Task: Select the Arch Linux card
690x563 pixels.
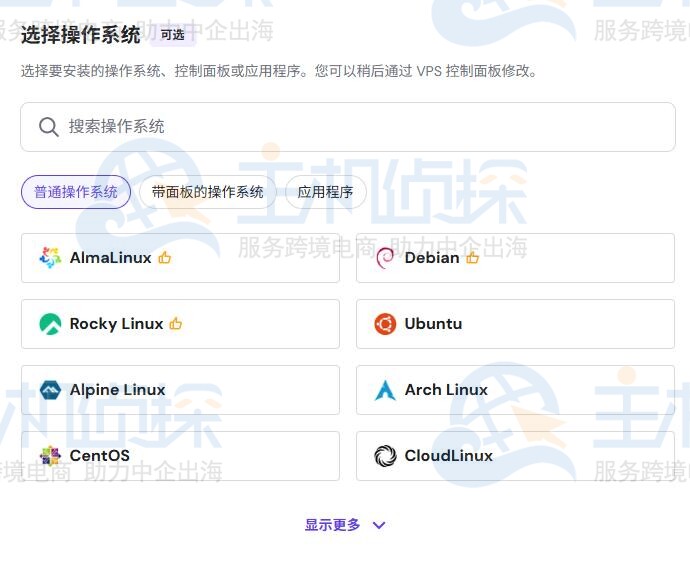Action: (515, 390)
